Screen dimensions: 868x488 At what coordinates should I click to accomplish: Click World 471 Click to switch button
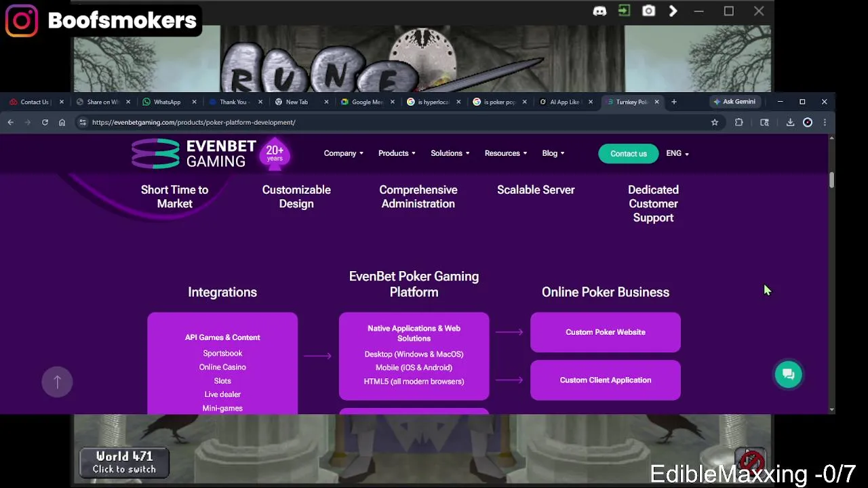(x=124, y=462)
